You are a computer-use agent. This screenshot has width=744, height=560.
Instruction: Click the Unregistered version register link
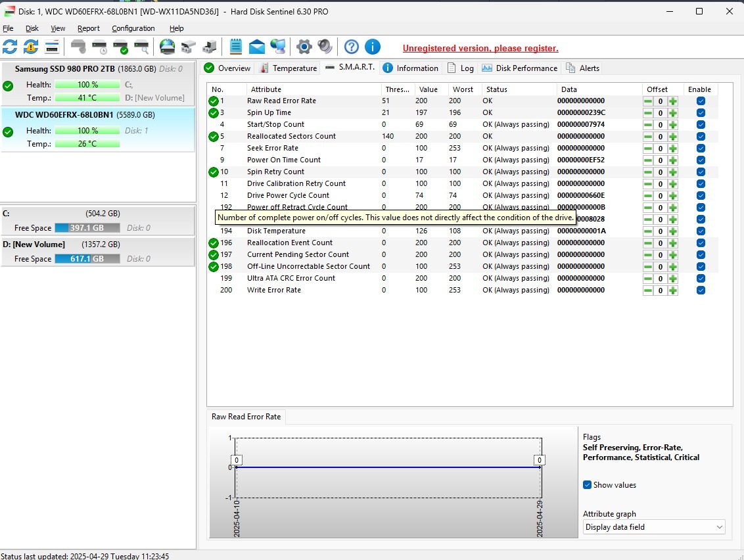point(480,48)
